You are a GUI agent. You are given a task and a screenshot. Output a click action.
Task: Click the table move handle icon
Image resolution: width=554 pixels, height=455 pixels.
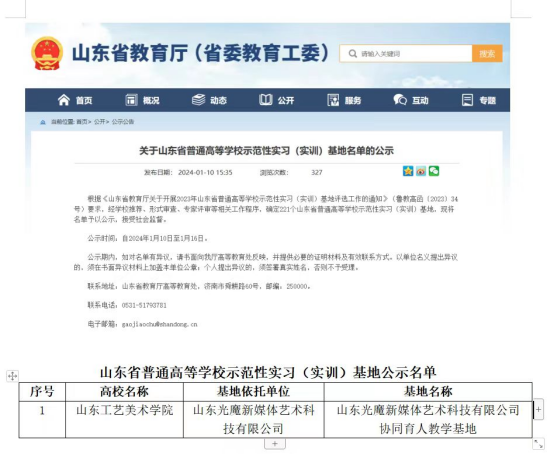tap(12, 376)
